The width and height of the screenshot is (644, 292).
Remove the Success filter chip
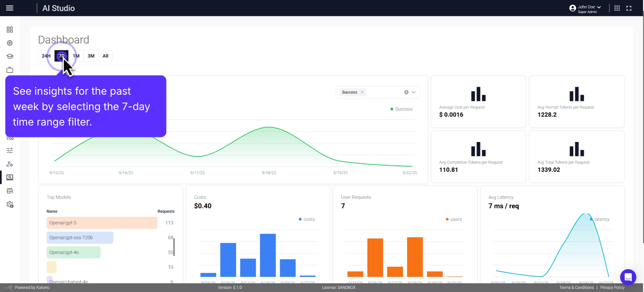pyautogui.click(x=362, y=92)
